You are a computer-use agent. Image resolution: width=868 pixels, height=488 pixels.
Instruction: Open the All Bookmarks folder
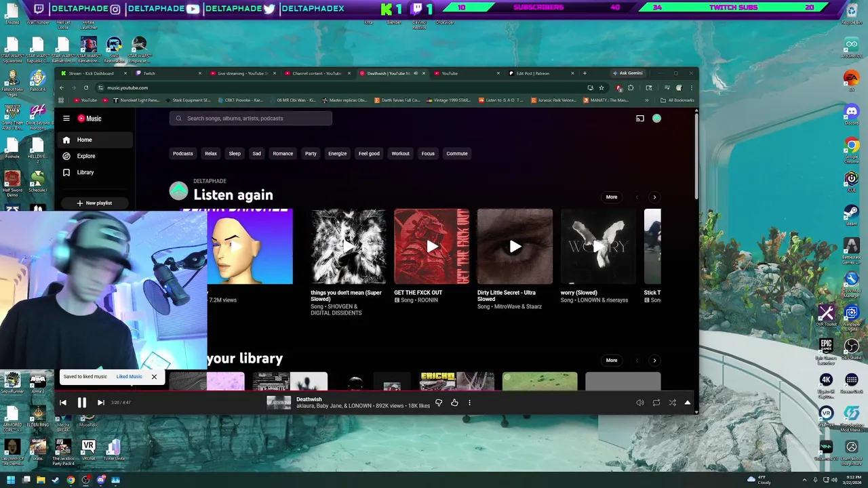click(677, 100)
